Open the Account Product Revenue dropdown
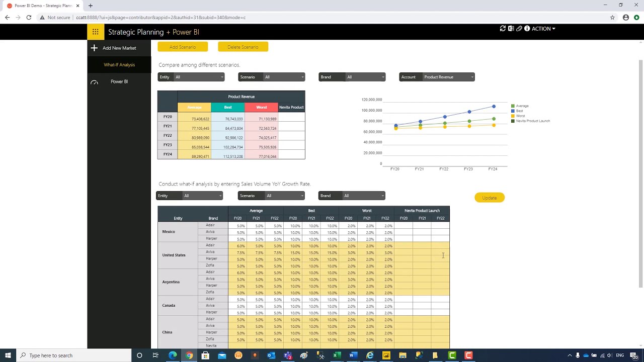 point(437,77)
